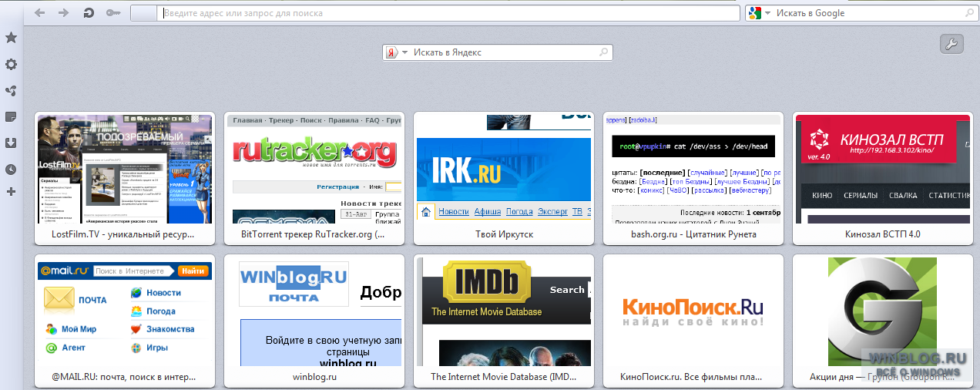Open the IMDb speed dial thumbnail

pyautogui.click(x=504, y=312)
